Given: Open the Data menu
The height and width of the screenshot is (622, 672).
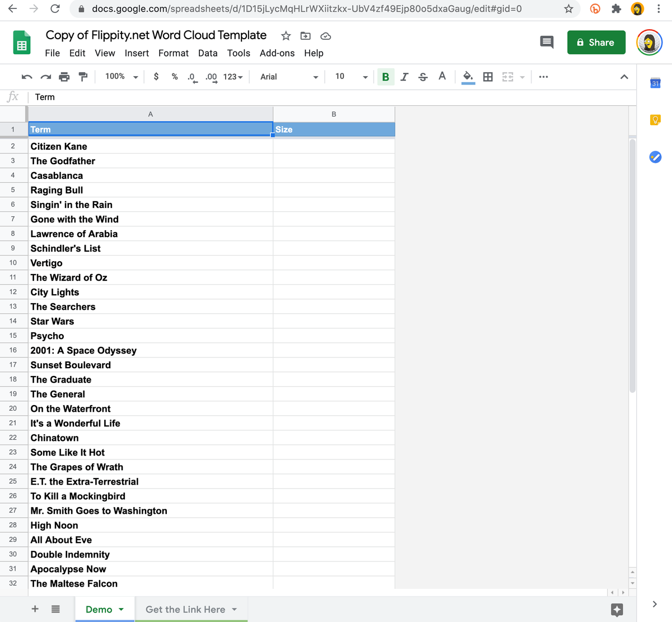Looking at the screenshot, I should 208,53.
